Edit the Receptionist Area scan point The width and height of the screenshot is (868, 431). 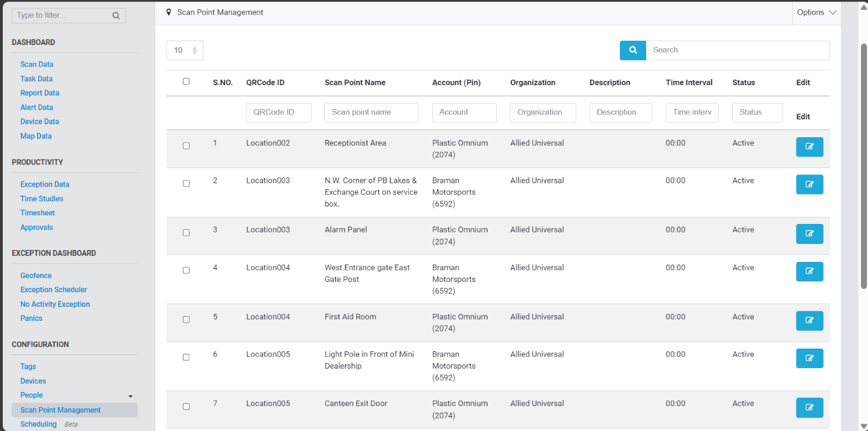click(x=809, y=147)
